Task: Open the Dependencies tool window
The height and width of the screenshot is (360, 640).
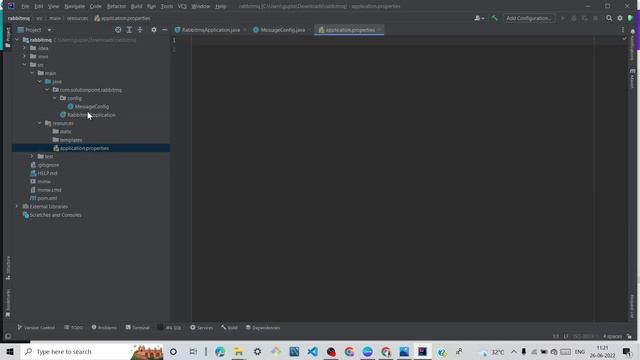Action: point(263,328)
